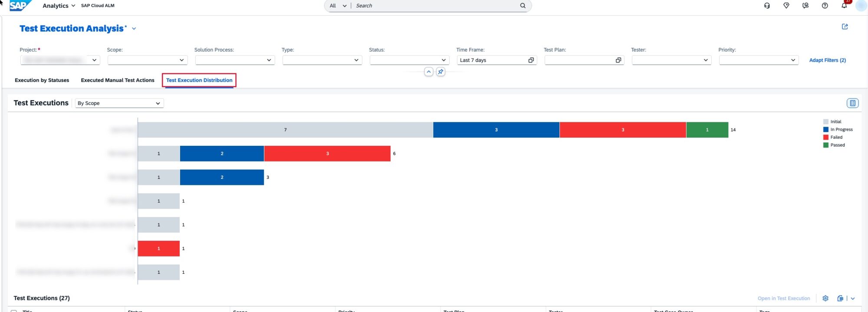Click the diamond icon in header
This screenshot has width=868, height=312.
(x=786, y=6)
